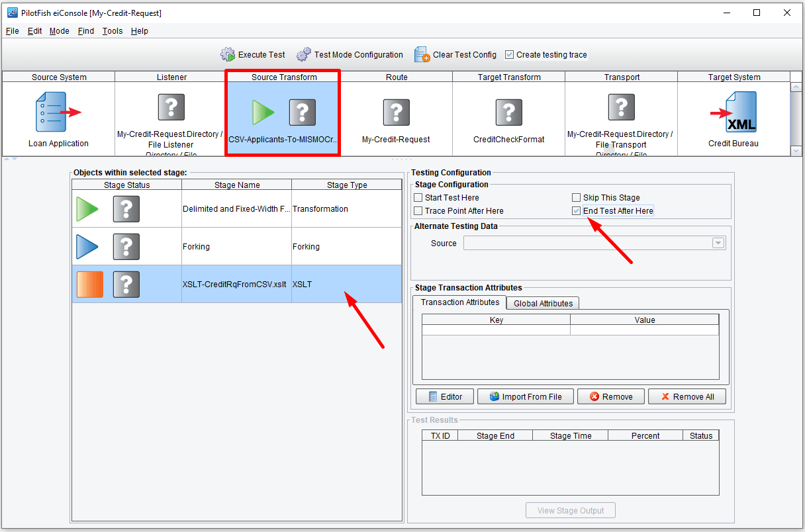Toggle the Create testing trace checkbox
The height and width of the screenshot is (532, 805).
pos(509,55)
